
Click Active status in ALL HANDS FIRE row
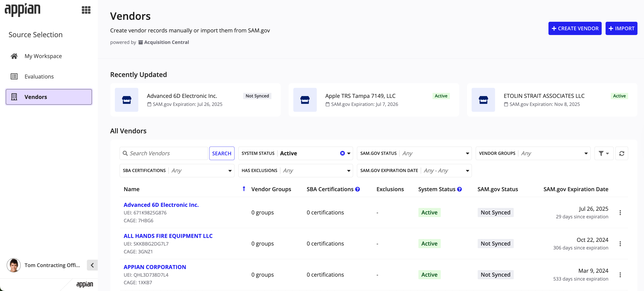[429, 243]
